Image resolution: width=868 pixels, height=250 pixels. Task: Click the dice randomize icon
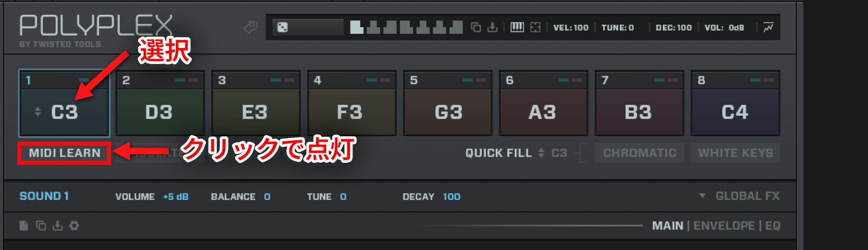(x=283, y=28)
